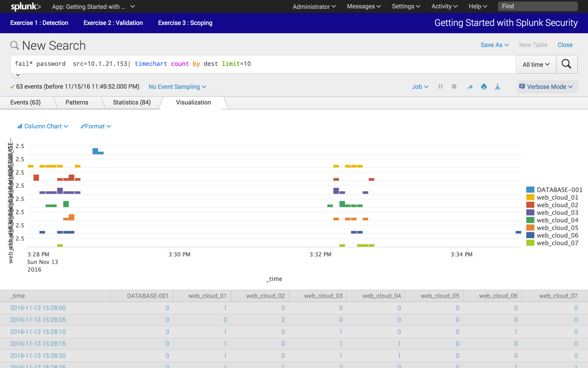Screen dimensions: 588x368
Task: Share the search job
Action: click(x=470, y=86)
